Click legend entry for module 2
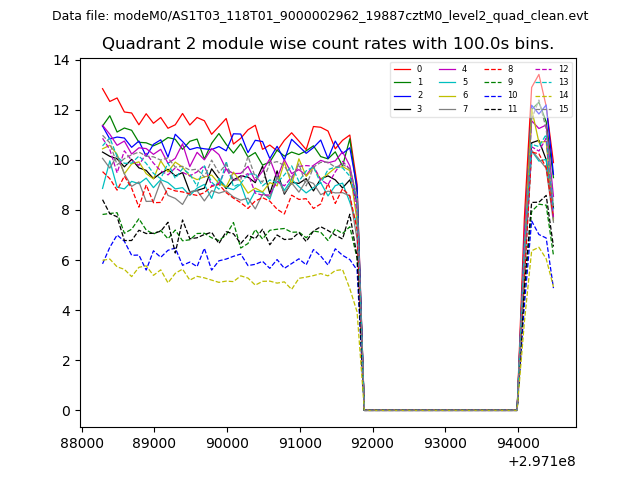 point(402,95)
